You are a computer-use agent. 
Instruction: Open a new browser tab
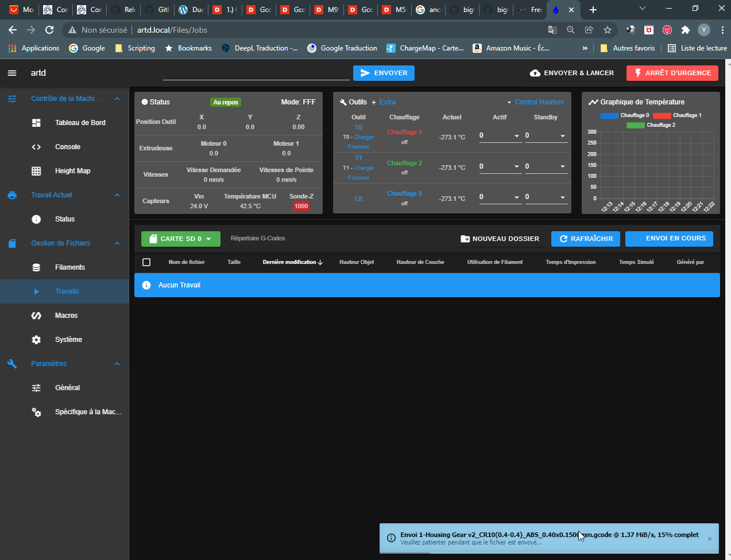click(593, 10)
